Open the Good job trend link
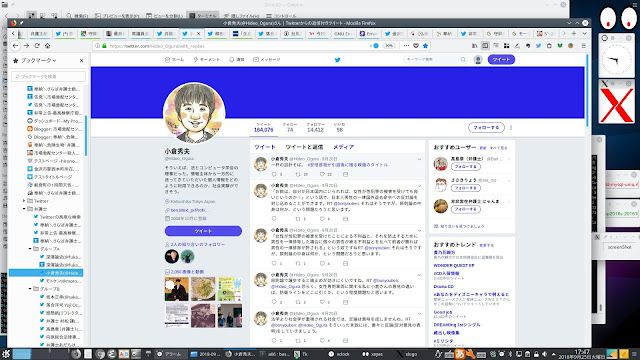Image resolution: width=640 pixels, height=360 pixels. pos(442,312)
